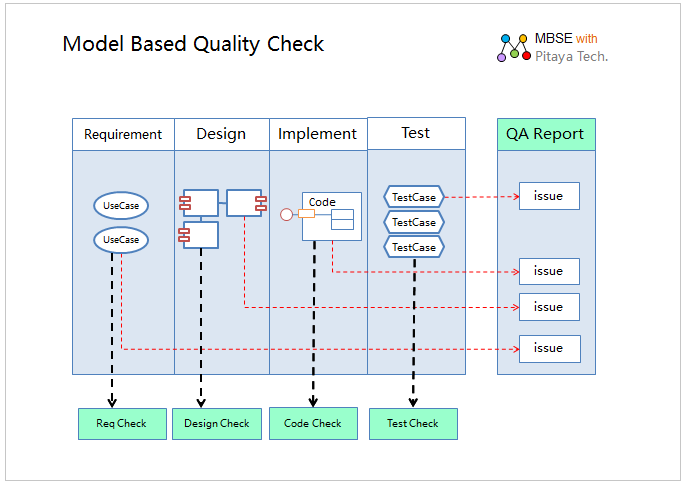Click the Requirement column header

pyautogui.click(x=123, y=134)
